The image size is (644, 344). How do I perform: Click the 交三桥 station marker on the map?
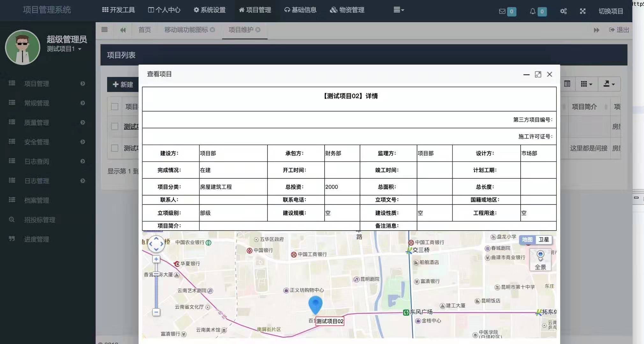(x=408, y=251)
